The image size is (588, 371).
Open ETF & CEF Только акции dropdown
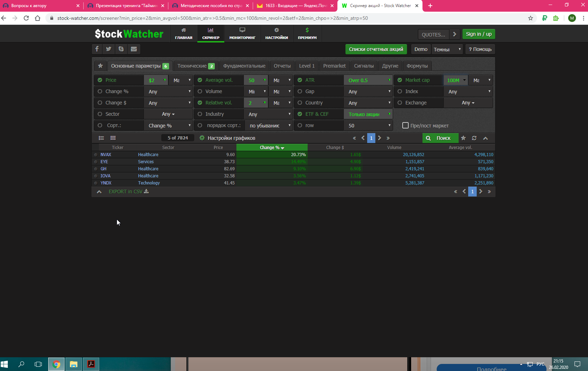(x=368, y=114)
